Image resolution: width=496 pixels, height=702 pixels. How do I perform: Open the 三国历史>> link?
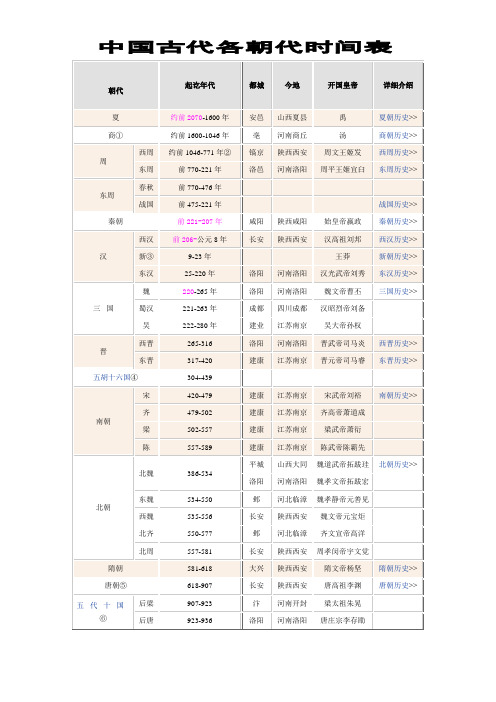point(398,291)
